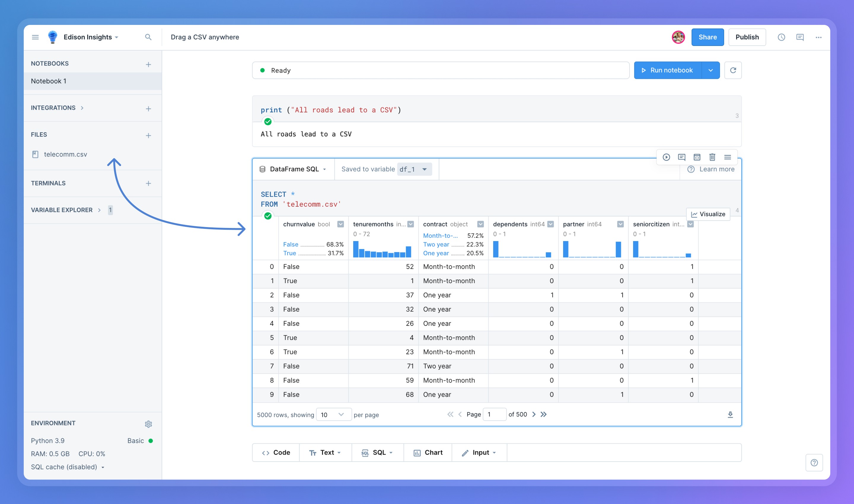
Task: Click the 'False' 68.3% churnvalue value
Action: click(x=313, y=245)
